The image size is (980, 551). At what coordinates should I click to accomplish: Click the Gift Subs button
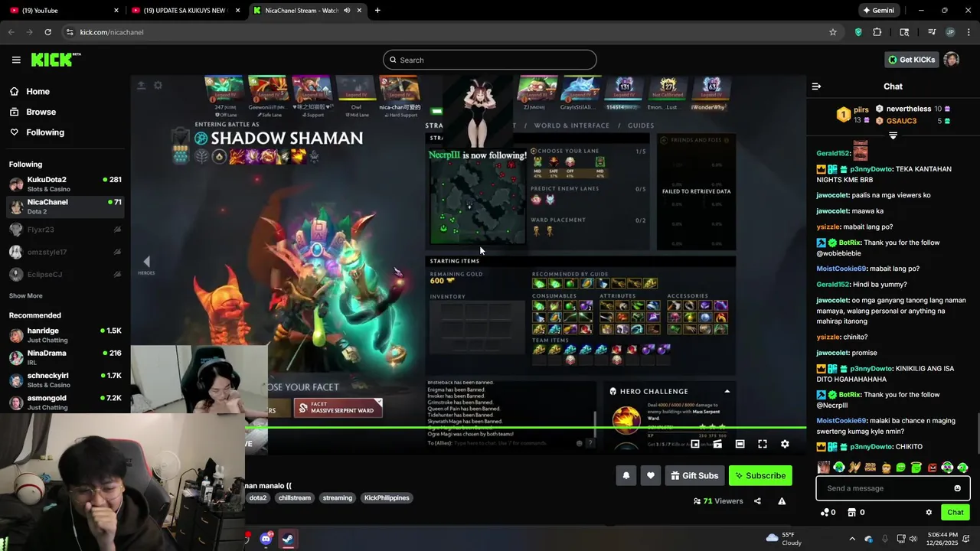[x=694, y=475]
